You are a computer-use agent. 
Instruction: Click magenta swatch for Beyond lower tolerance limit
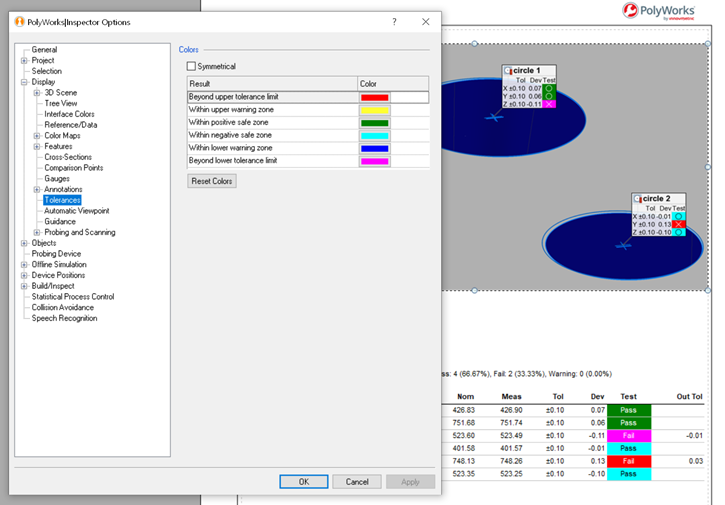pyautogui.click(x=375, y=161)
